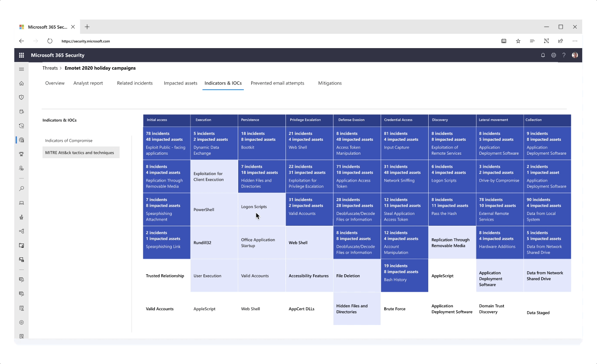Collapse the navigation with the hamburger icon
Image resolution: width=597 pixels, height=364 pixels.
tap(21, 69)
